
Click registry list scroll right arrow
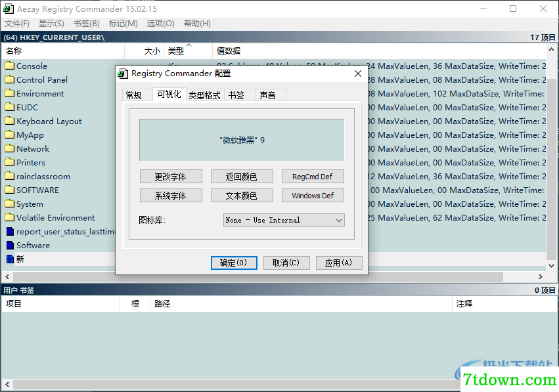(541, 276)
